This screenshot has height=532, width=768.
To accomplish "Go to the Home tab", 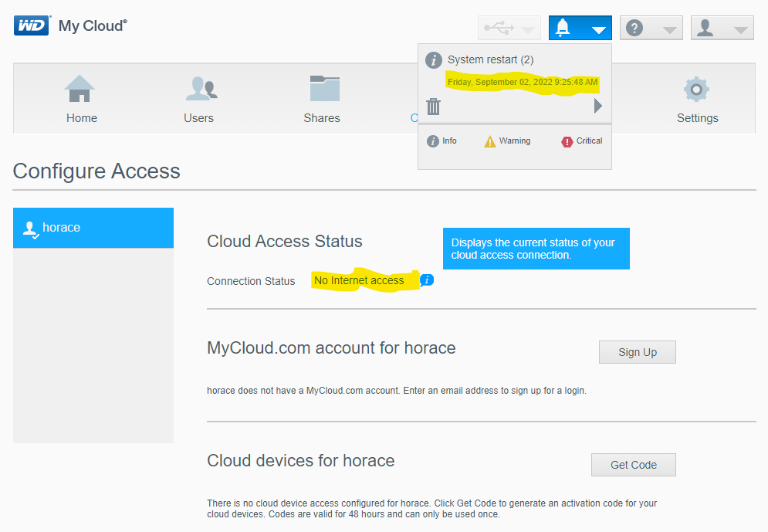I will (x=81, y=100).
